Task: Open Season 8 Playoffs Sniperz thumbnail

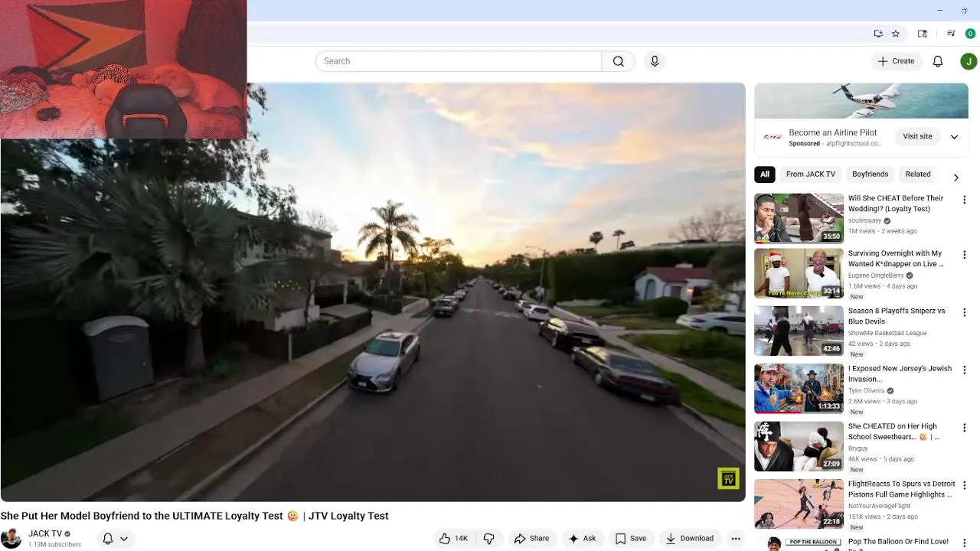Action: (799, 331)
